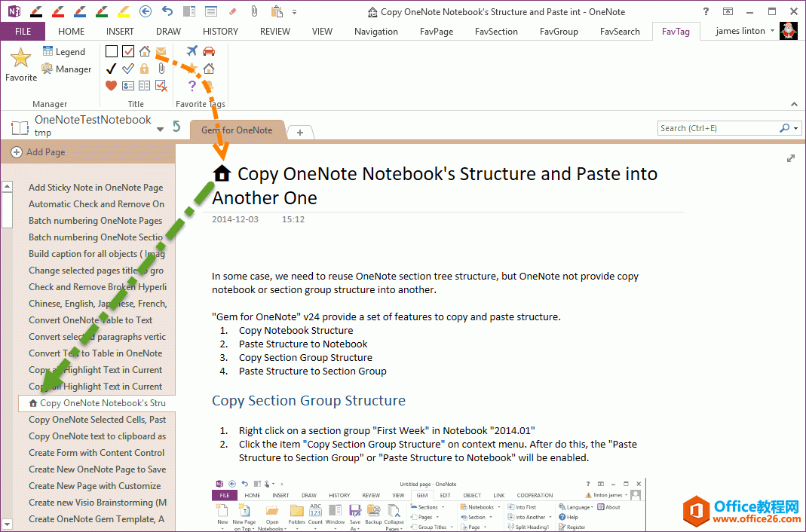806x532 pixels.
Task: Apply the checkbox with red X tag
Action: coord(161,86)
